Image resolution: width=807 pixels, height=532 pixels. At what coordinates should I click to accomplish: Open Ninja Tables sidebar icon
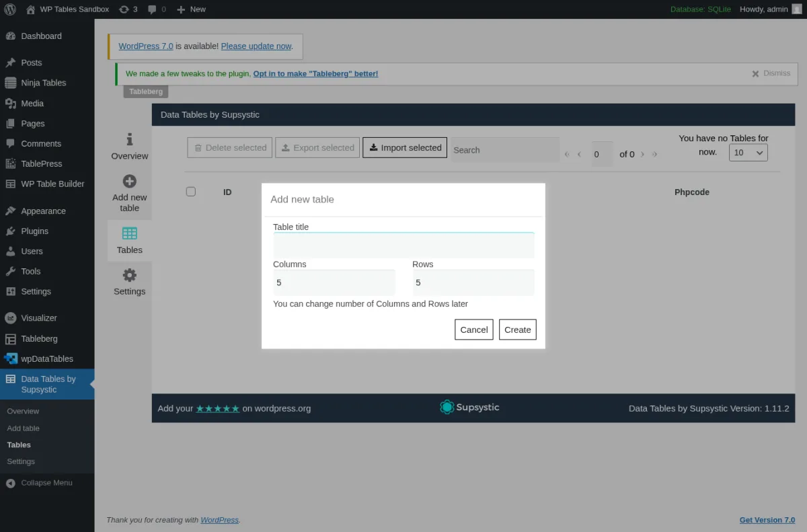coord(10,83)
